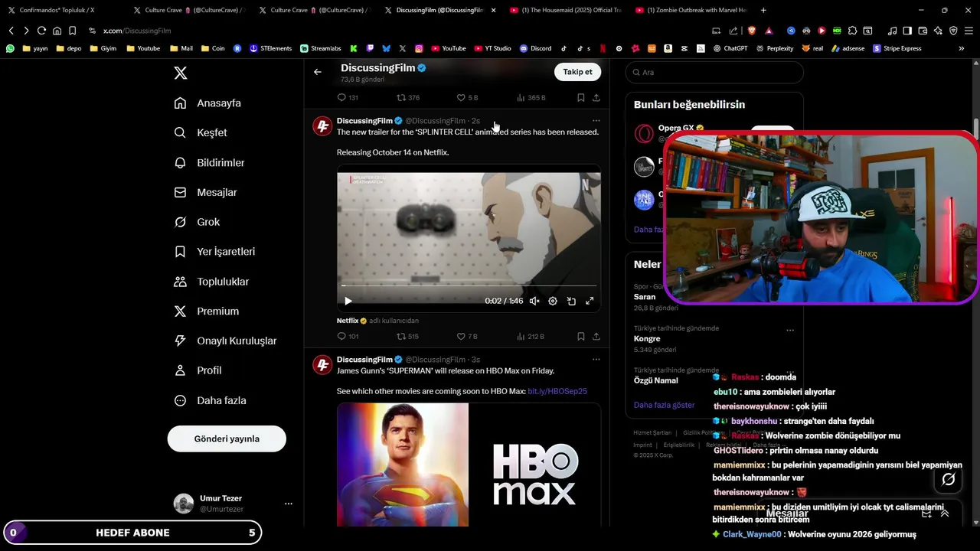
Task: Click the Brave Shields lion icon
Action: click(751, 31)
